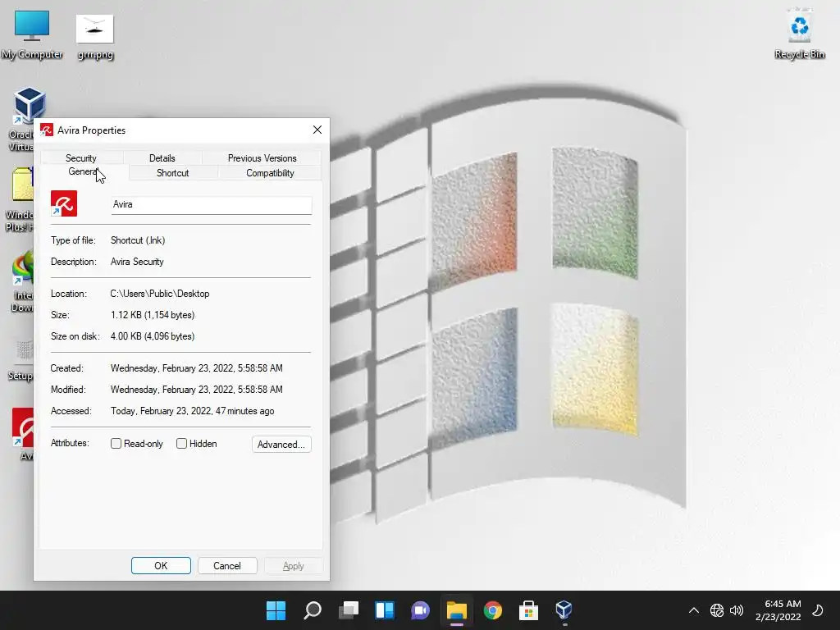Switch to the Details tab
Viewport: 840px width, 630px height.
tap(162, 158)
